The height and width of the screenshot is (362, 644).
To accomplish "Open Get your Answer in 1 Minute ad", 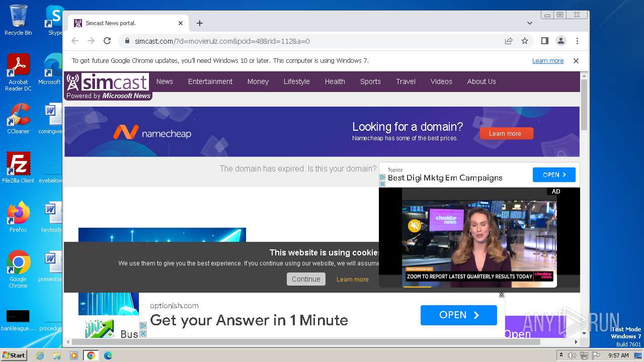I will coord(249,320).
